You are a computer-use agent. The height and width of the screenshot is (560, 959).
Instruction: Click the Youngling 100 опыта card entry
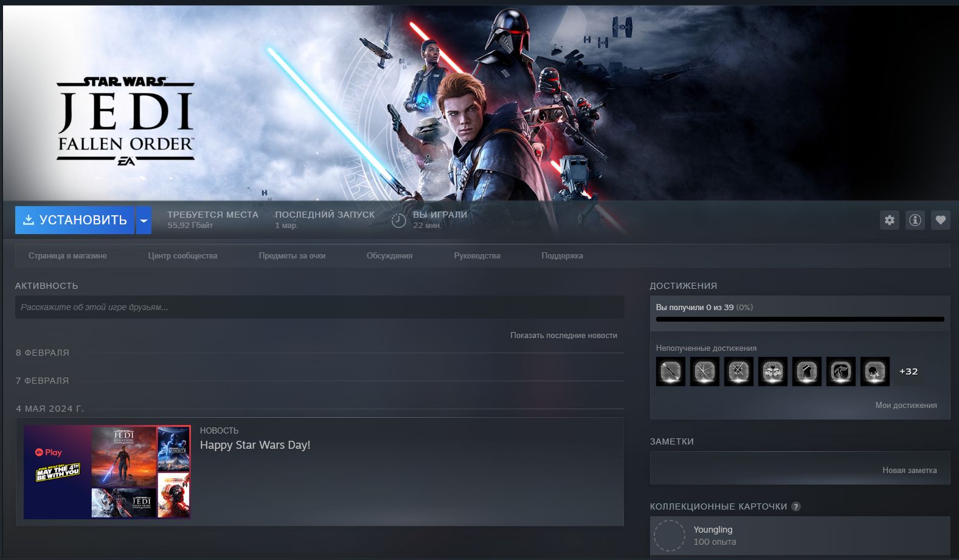800,536
